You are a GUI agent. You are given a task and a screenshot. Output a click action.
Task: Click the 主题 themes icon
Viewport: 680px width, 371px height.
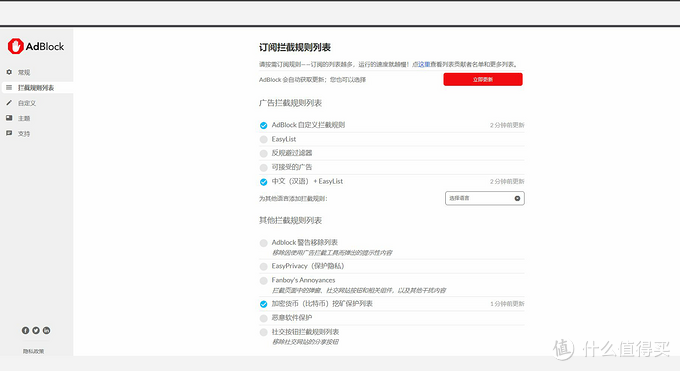coord(9,118)
